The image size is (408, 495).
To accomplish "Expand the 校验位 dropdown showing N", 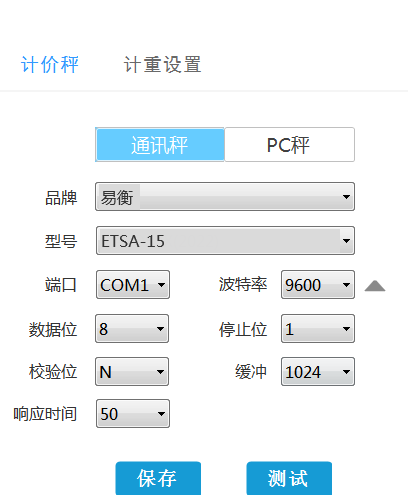I will 132,372.
